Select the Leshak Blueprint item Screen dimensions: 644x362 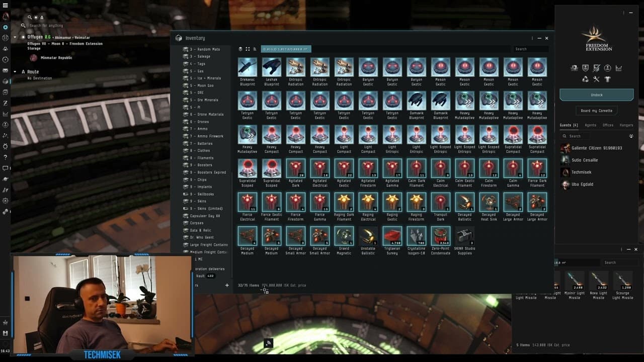click(x=272, y=72)
